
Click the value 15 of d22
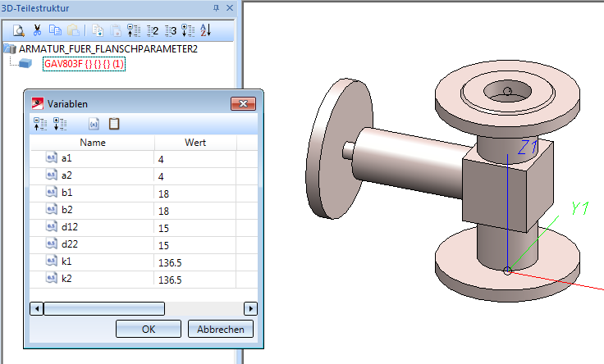(x=163, y=245)
